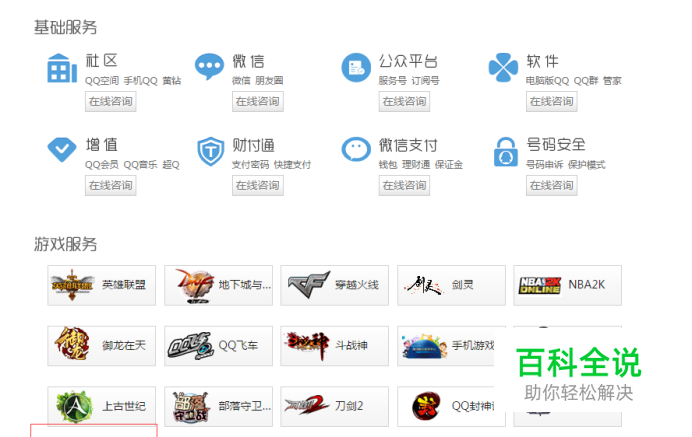Click the 软件 heading text
Screen dimensions: 692x437
click(x=542, y=61)
